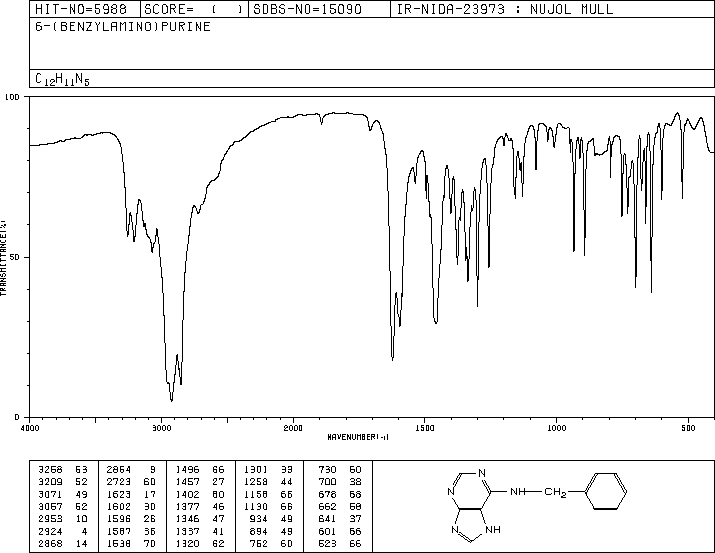Click the 1623 wavenumber in peak table
Screen dimensions: 715x553
pyautogui.click(x=119, y=494)
